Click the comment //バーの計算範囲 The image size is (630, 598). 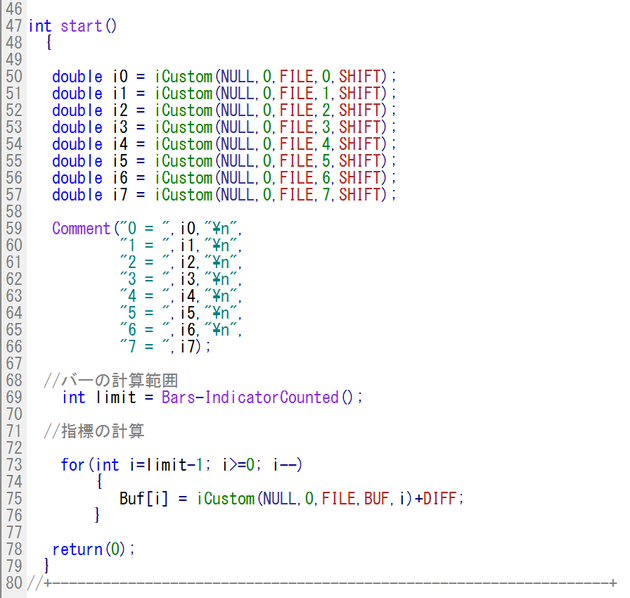click(x=111, y=380)
